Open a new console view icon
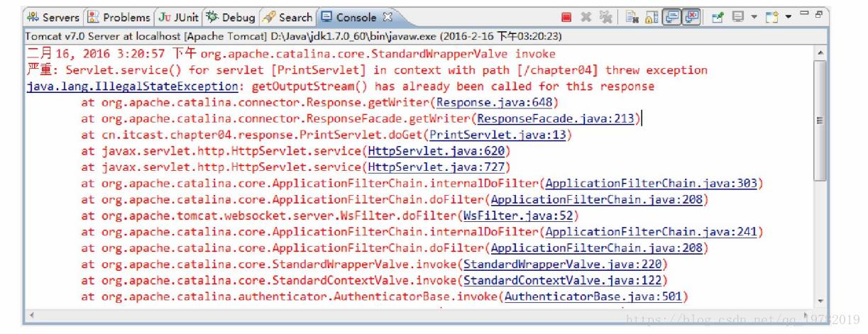This screenshot has width=868, height=334. (772, 17)
